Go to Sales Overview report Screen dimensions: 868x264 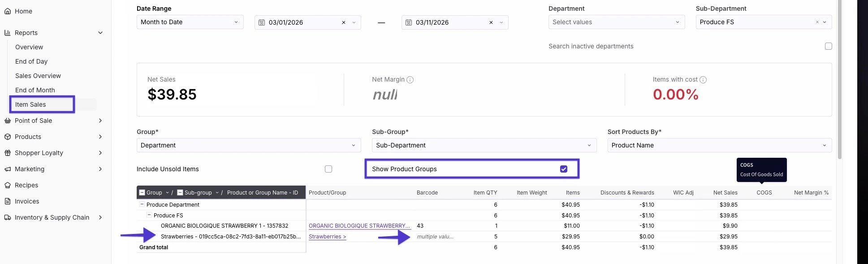pyautogui.click(x=38, y=76)
